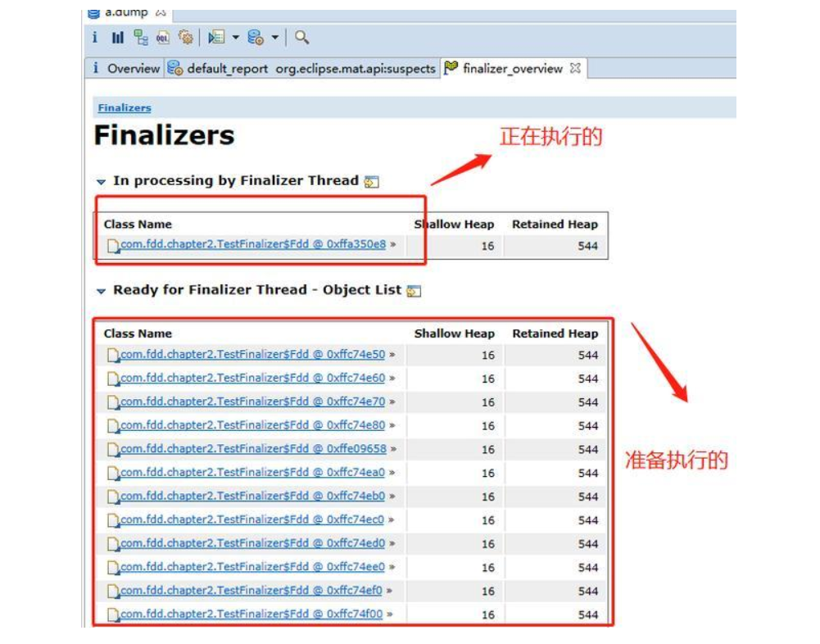Open object link 0xffc74eb0
820x644 pixels.
tap(252, 496)
